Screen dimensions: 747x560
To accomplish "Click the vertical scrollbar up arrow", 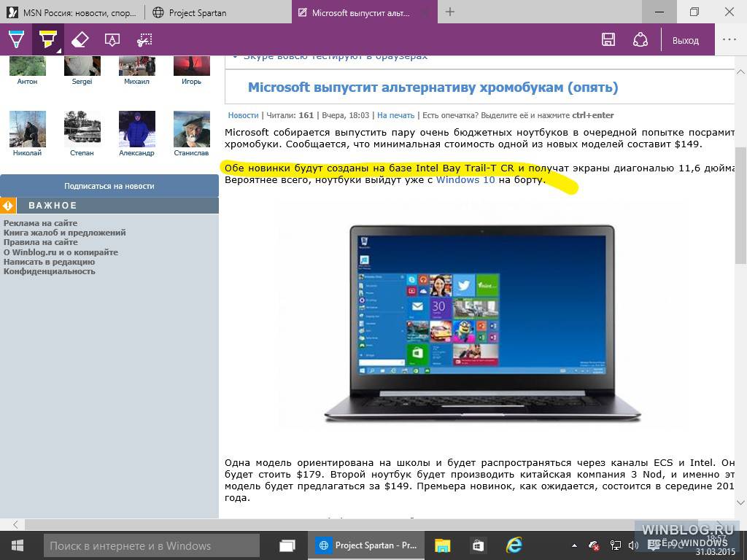I will pos(740,71).
